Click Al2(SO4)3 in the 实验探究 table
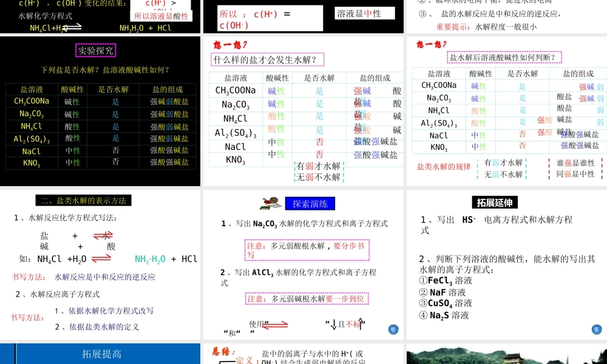The image size is (607, 364). [x=32, y=139]
